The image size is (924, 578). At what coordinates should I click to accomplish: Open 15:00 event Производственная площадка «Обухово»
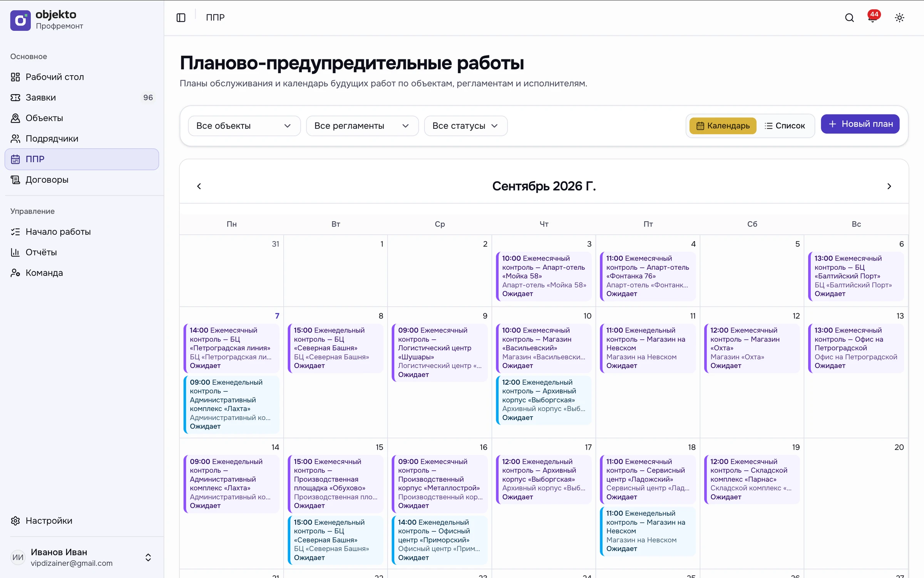[335, 484]
